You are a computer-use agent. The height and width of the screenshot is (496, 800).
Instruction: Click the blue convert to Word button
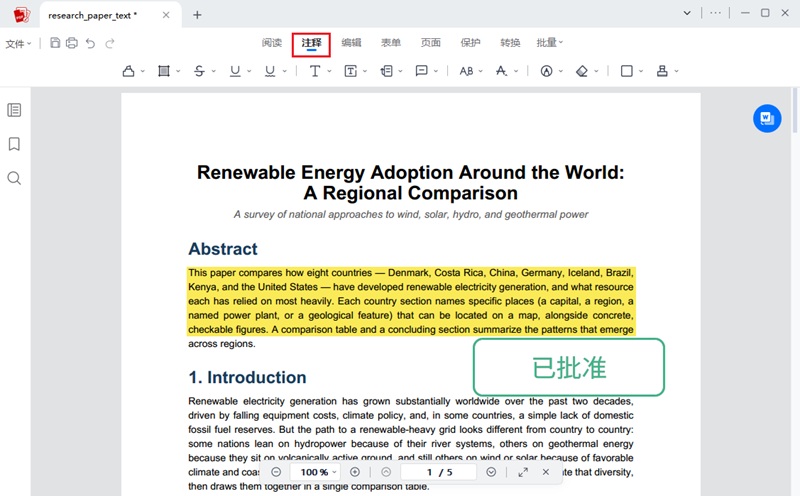click(x=767, y=118)
